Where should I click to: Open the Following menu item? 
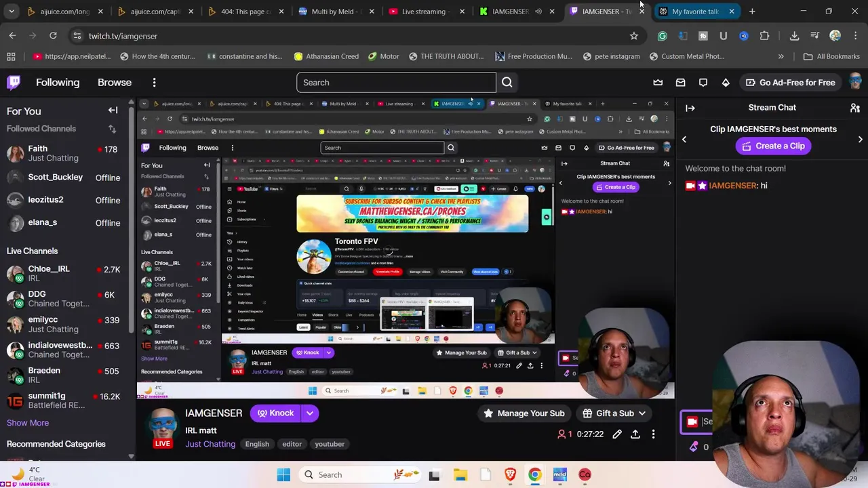[x=58, y=83]
